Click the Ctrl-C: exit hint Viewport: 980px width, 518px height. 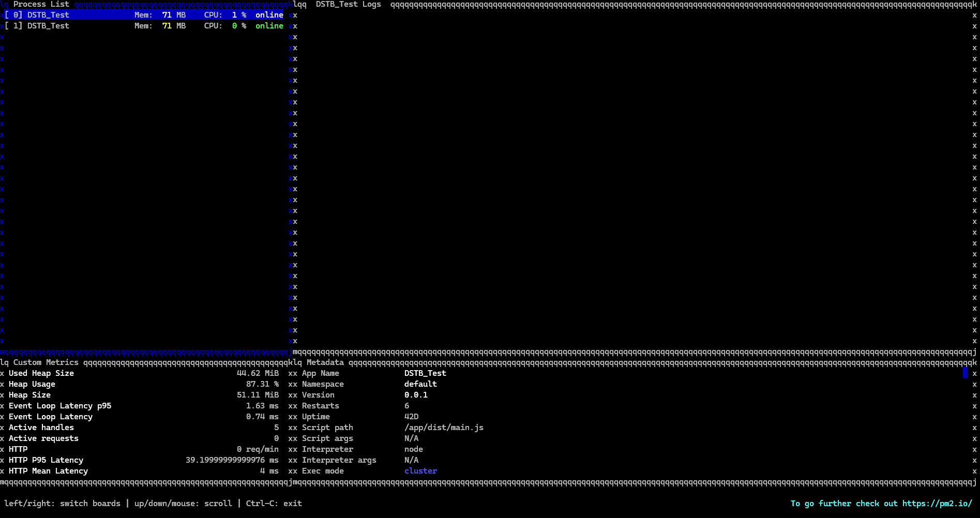(274, 504)
